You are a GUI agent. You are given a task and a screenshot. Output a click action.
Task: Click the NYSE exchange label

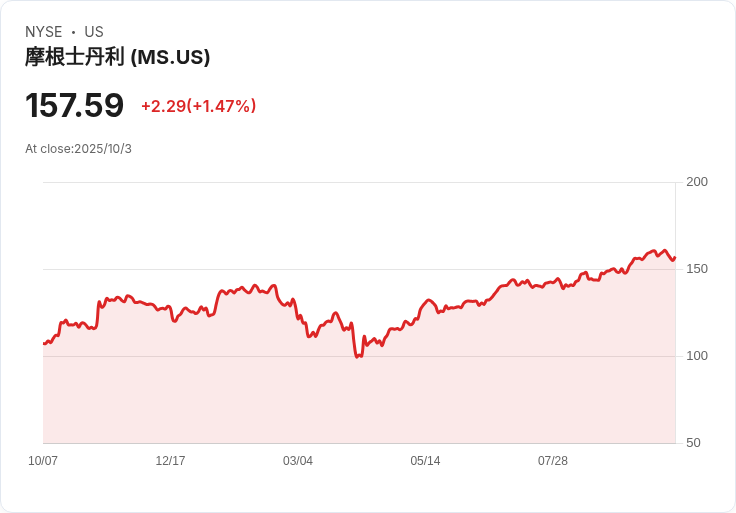pos(44,32)
